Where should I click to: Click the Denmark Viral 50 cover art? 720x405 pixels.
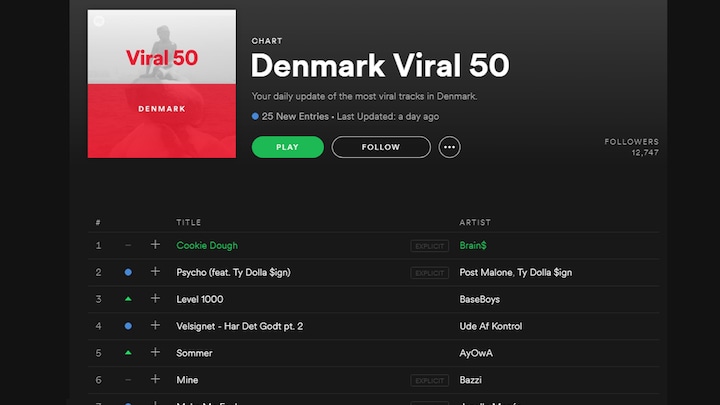[x=162, y=84]
